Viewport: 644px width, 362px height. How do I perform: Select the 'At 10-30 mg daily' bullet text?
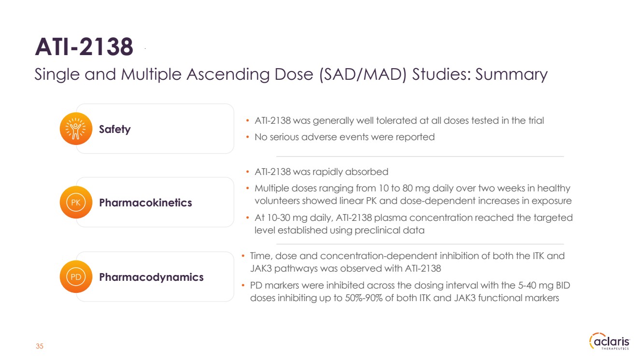coord(413,224)
